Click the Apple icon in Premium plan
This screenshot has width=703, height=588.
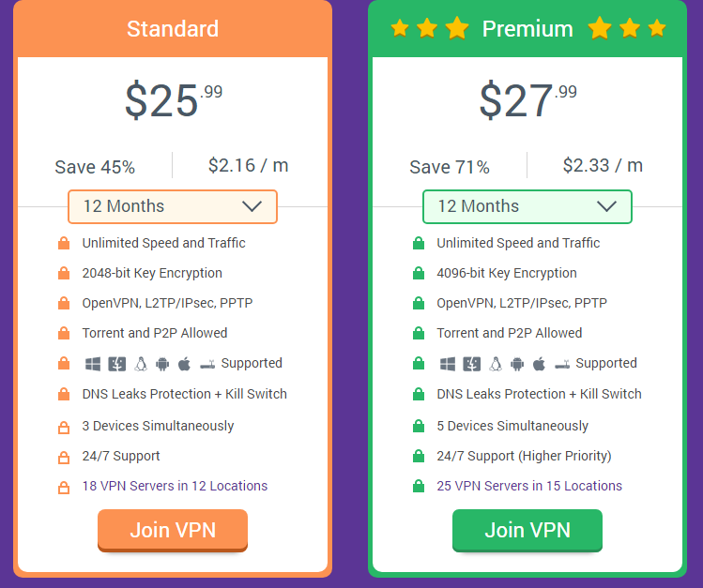point(539,364)
